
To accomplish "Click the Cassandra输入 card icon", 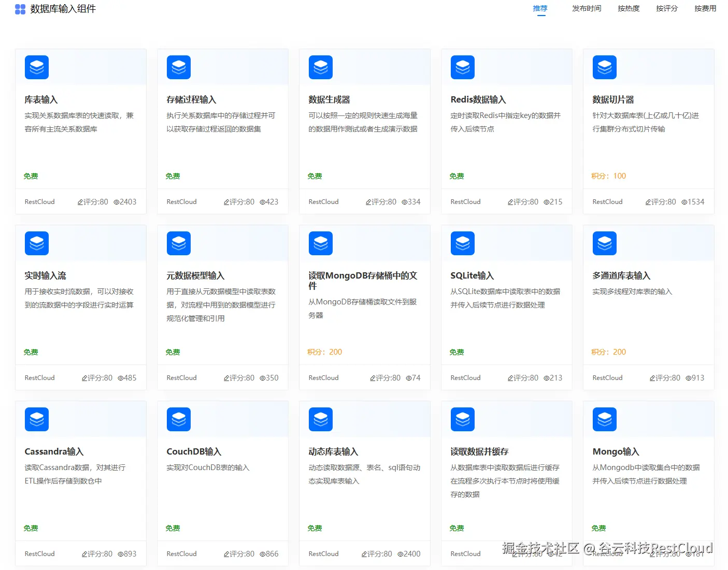I will click(36, 419).
